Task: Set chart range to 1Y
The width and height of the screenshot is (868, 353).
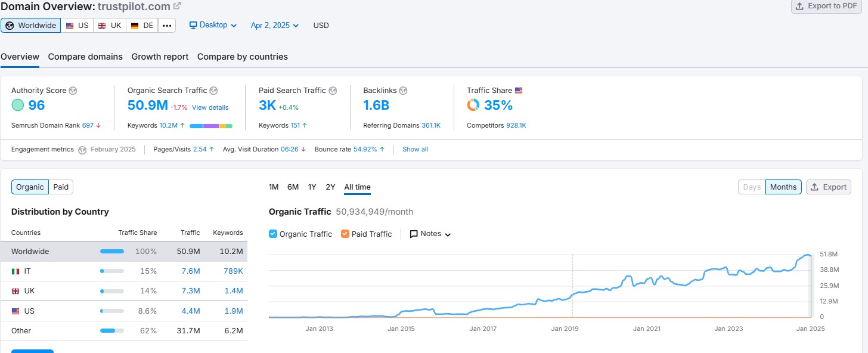Action: coord(312,187)
